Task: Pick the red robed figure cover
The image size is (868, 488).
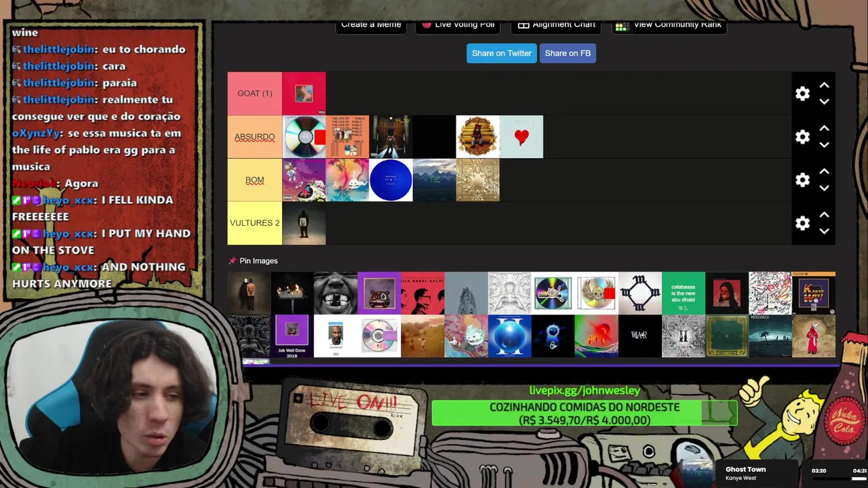Action: [813, 336]
